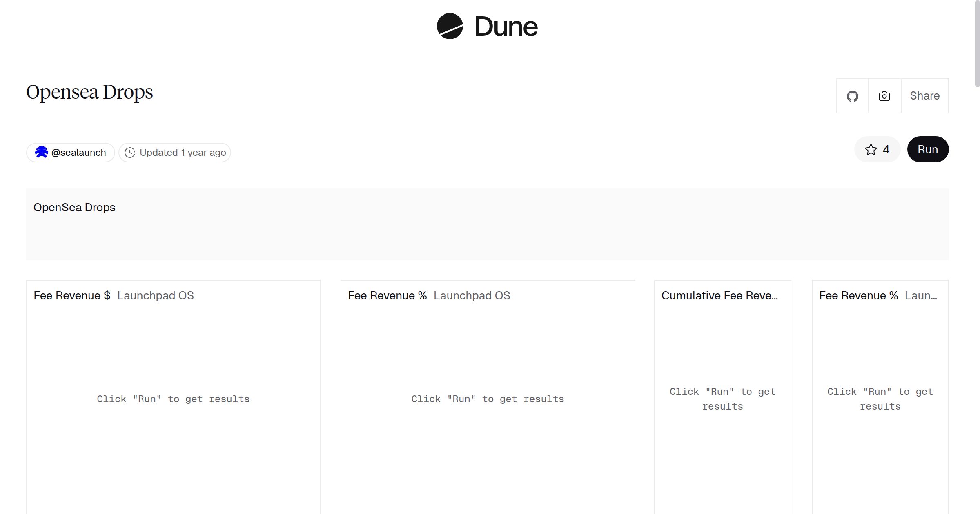Open the @sealaunch profile link
The width and height of the screenshot is (980, 514).
[78, 153]
